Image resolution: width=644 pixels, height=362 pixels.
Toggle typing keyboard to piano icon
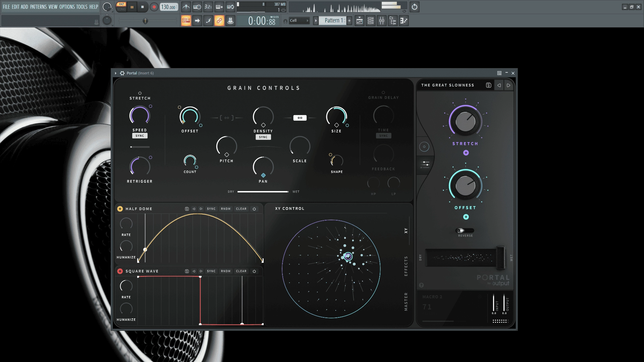[x=186, y=21]
